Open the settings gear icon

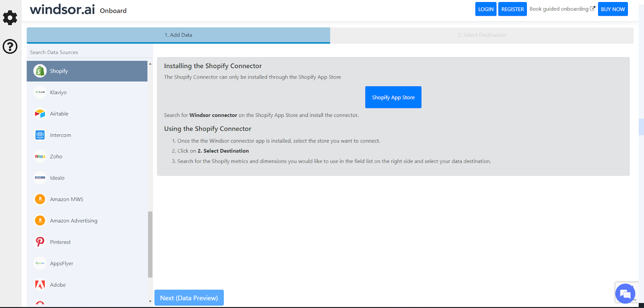click(x=10, y=18)
